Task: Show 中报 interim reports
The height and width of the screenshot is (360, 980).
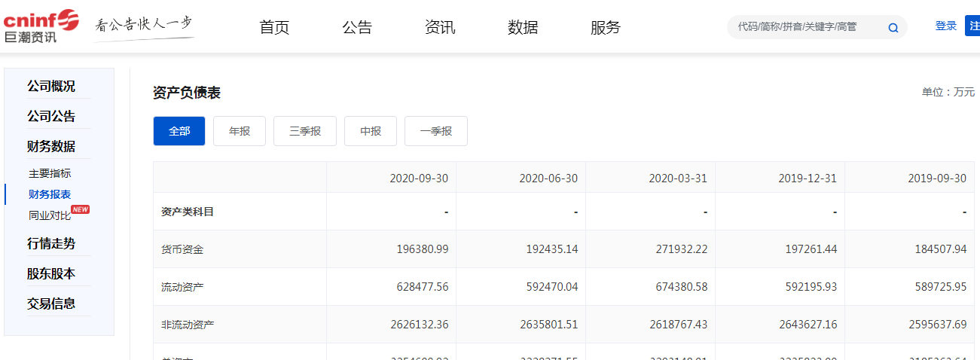Action: [371, 131]
